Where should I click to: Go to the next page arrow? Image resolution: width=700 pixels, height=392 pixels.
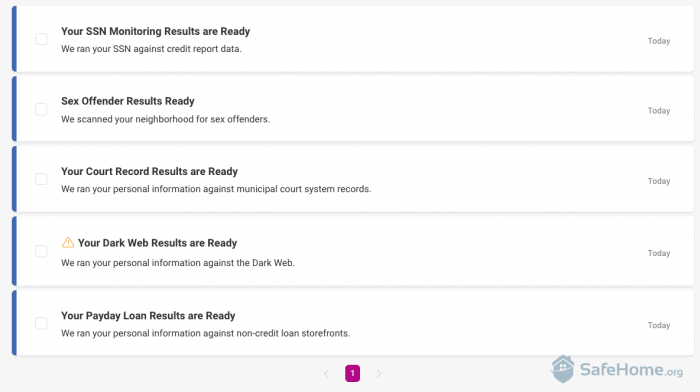pos(379,374)
